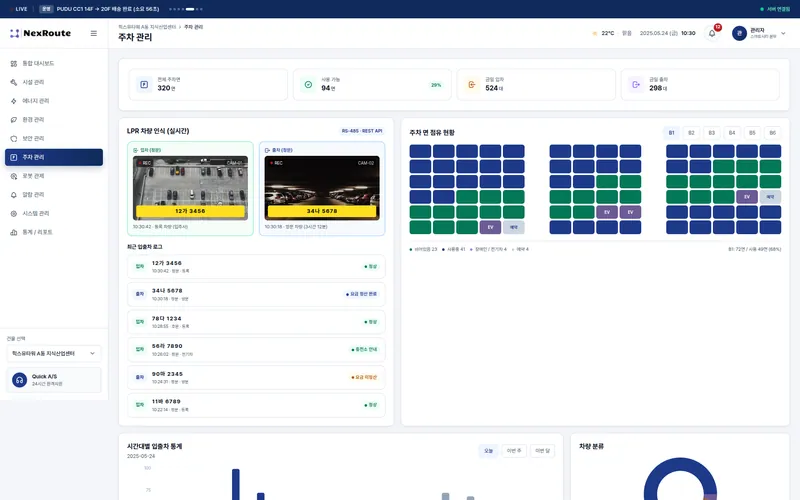Click the reserved slot in right block
The width and height of the screenshot is (800, 500).
(x=770, y=196)
